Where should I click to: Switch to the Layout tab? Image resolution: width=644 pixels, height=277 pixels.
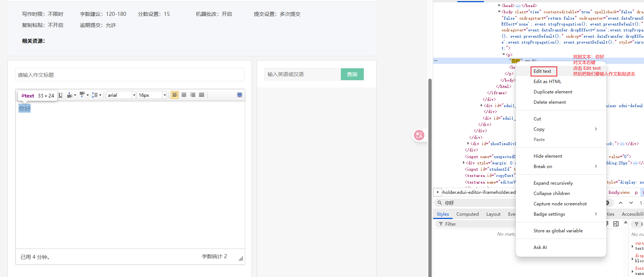493,214
